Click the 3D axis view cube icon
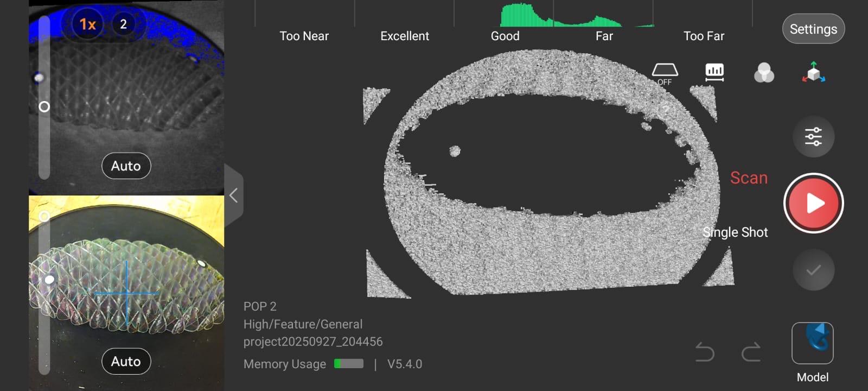 coord(813,73)
